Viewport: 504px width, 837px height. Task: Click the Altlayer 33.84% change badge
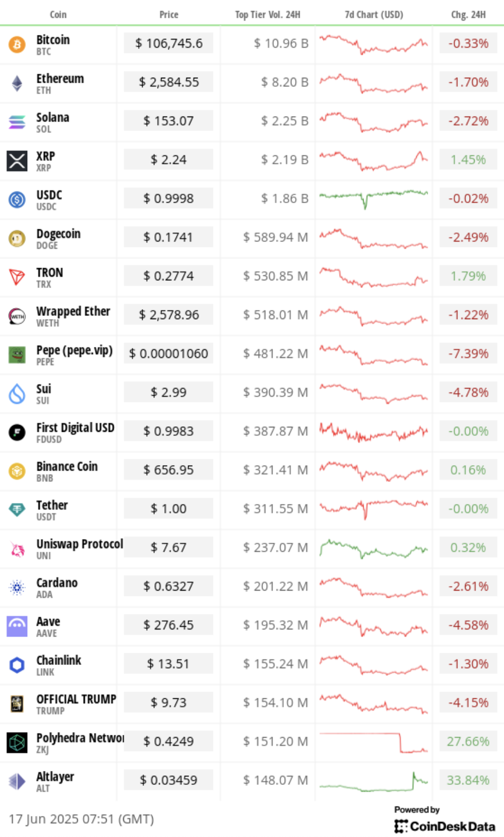[x=468, y=780]
